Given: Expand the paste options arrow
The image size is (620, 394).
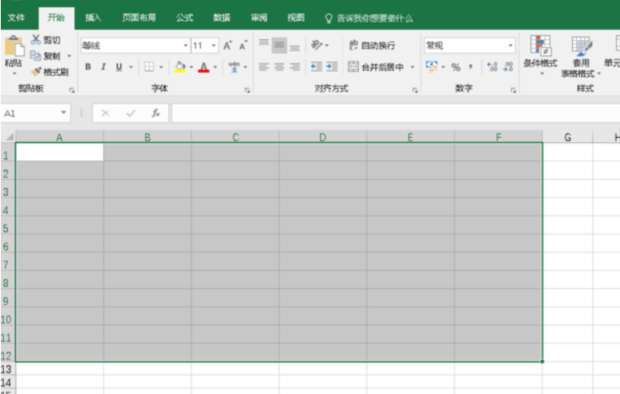Looking at the screenshot, I should pos(14,74).
